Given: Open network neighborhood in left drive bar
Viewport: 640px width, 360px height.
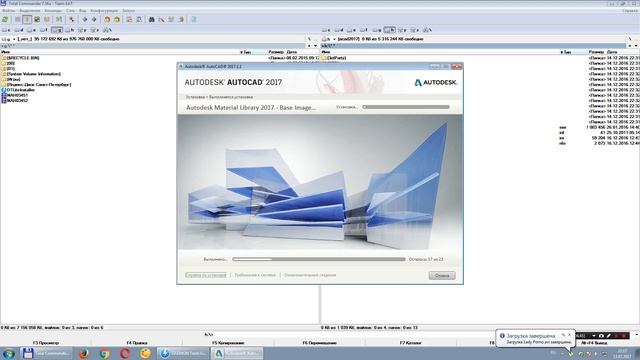Looking at the screenshot, I should point(107,30).
